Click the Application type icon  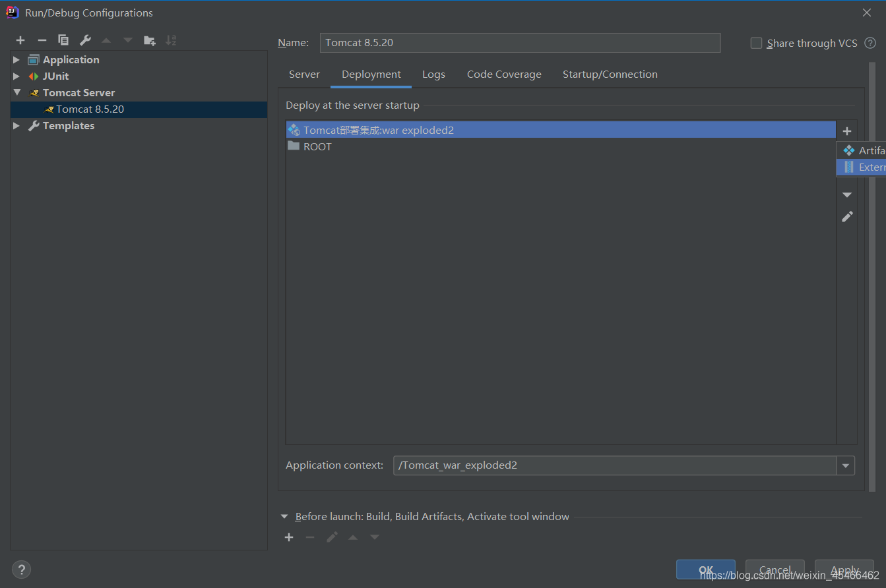pos(34,59)
